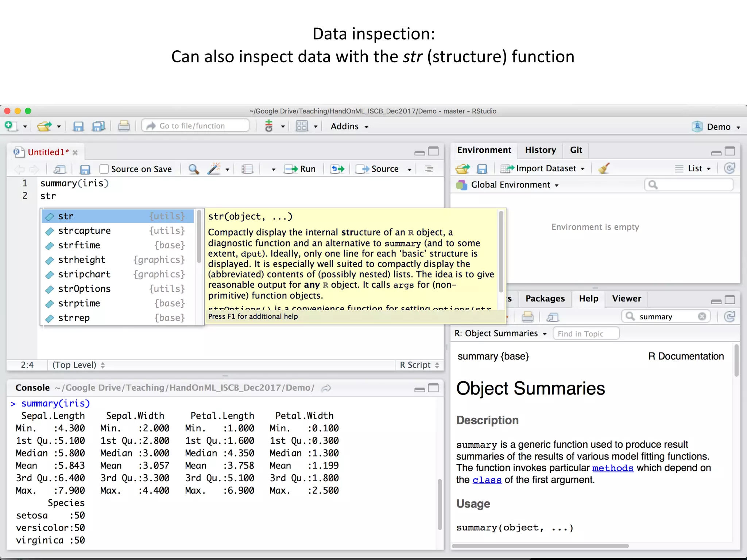The width and height of the screenshot is (747, 560).
Task: Switch to the Environment tab
Action: tap(484, 150)
